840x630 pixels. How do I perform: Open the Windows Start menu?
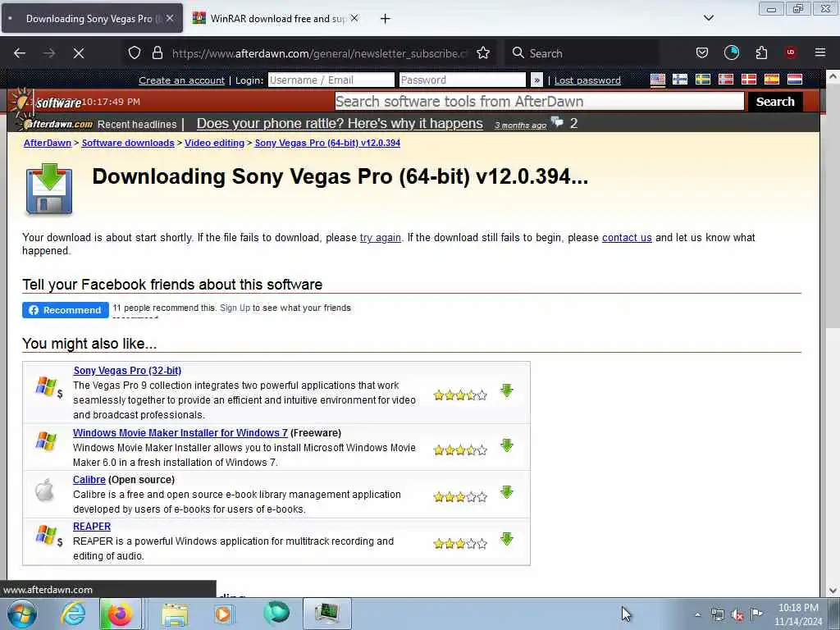21,614
